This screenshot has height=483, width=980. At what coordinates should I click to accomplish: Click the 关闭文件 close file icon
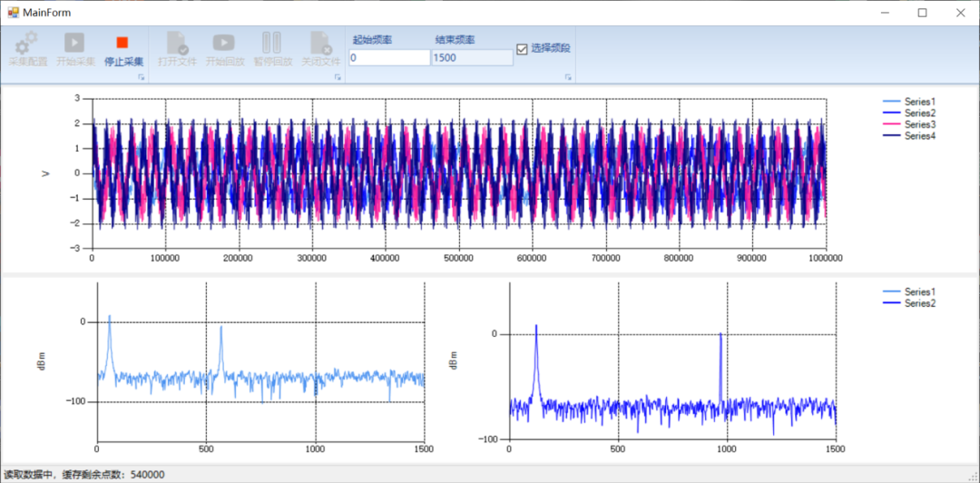tap(321, 42)
